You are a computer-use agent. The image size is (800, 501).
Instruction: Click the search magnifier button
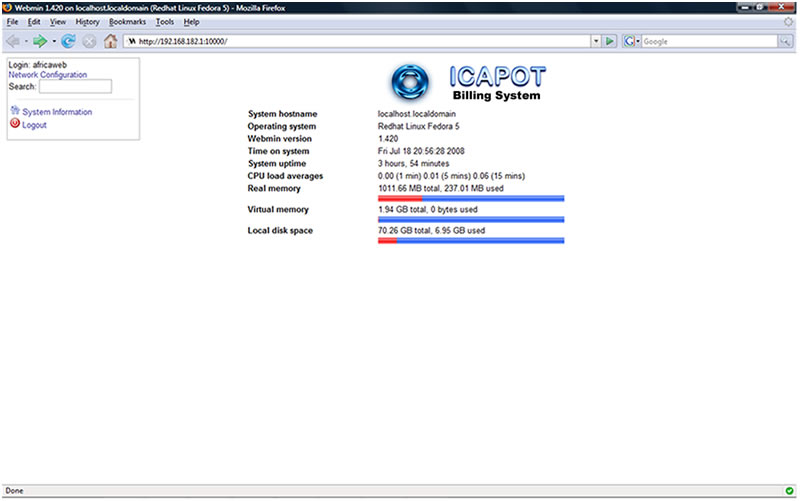coord(785,41)
